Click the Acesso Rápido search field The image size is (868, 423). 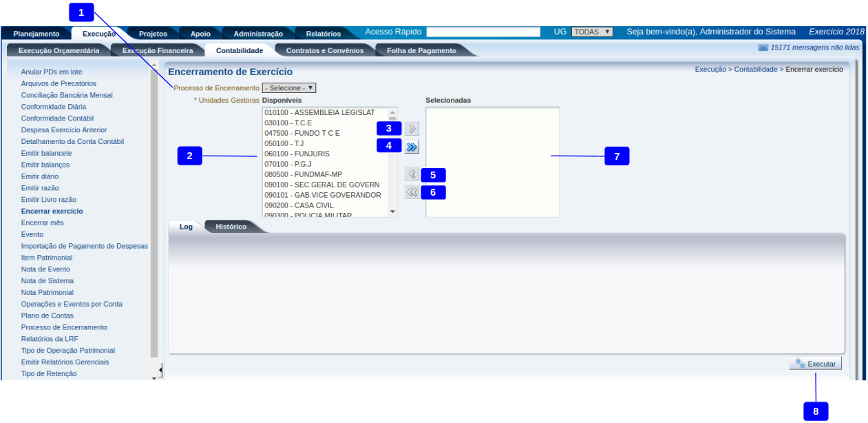[x=483, y=32]
